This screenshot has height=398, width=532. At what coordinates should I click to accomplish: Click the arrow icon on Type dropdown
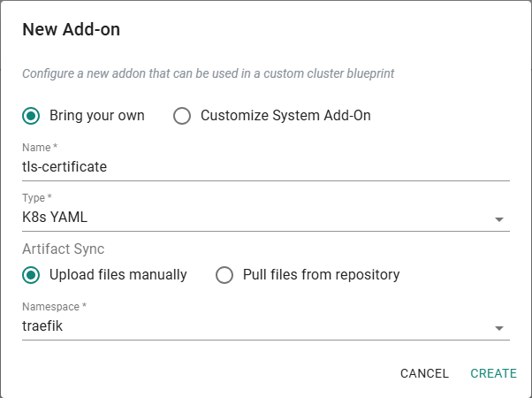[499, 219]
